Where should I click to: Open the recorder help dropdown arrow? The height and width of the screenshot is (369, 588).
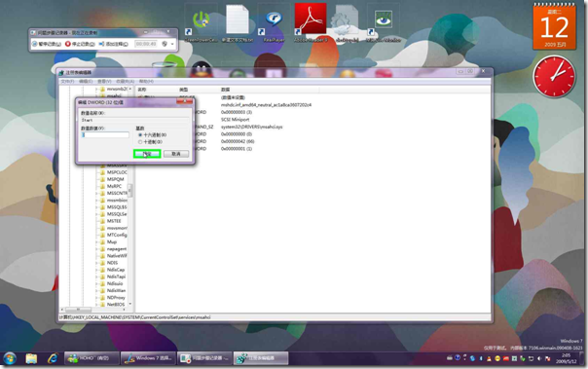[x=172, y=44]
